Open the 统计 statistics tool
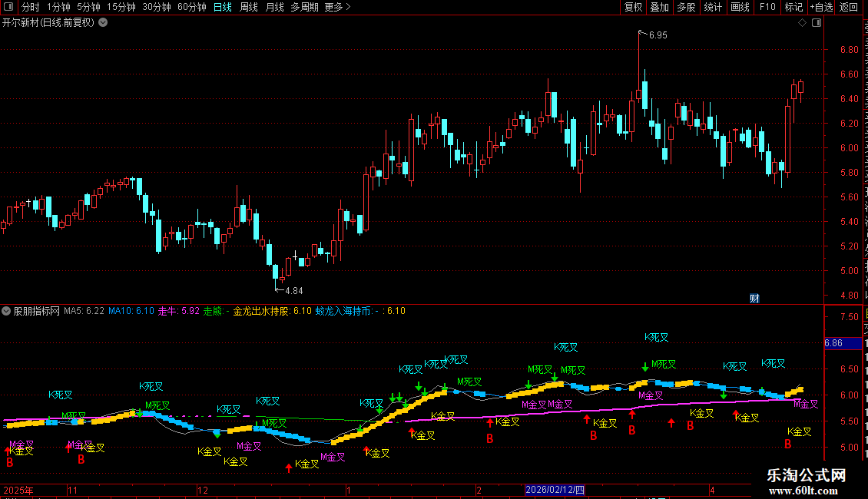This screenshot has width=868, height=499. [x=713, y=7]
